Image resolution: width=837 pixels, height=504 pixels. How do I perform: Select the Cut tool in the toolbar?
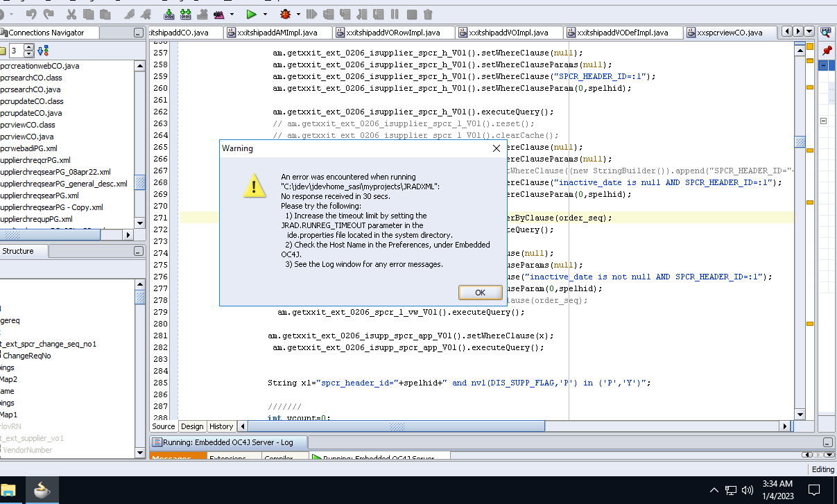(x=71, y=15)
